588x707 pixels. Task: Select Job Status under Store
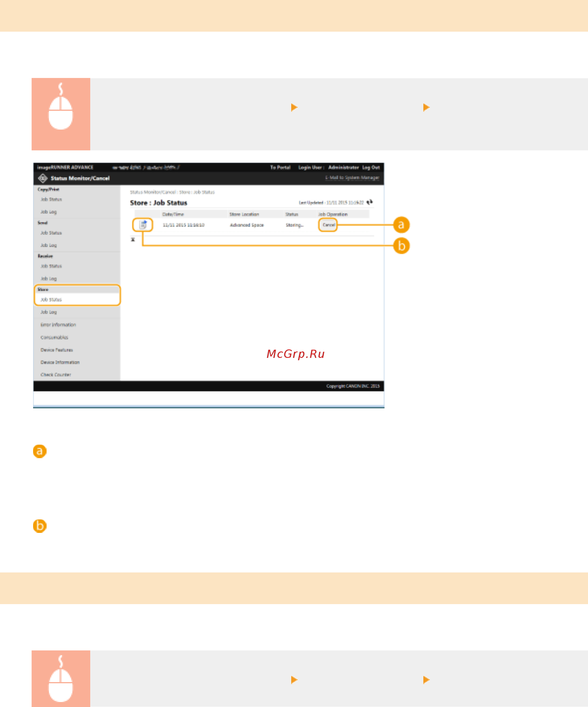[x=51, y=300]
